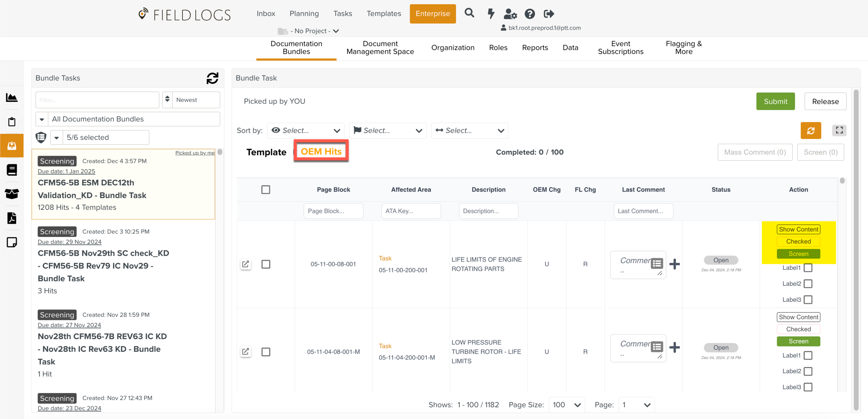Tick Label1 for the second row
868x419 pixels.
point(808,355)
